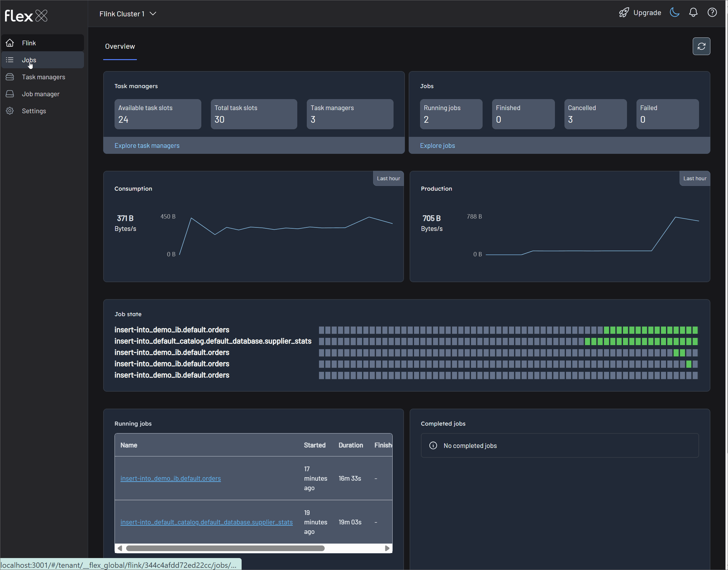
Task: Click the left scroll arrow in Running jobs table
Action: 120,548
